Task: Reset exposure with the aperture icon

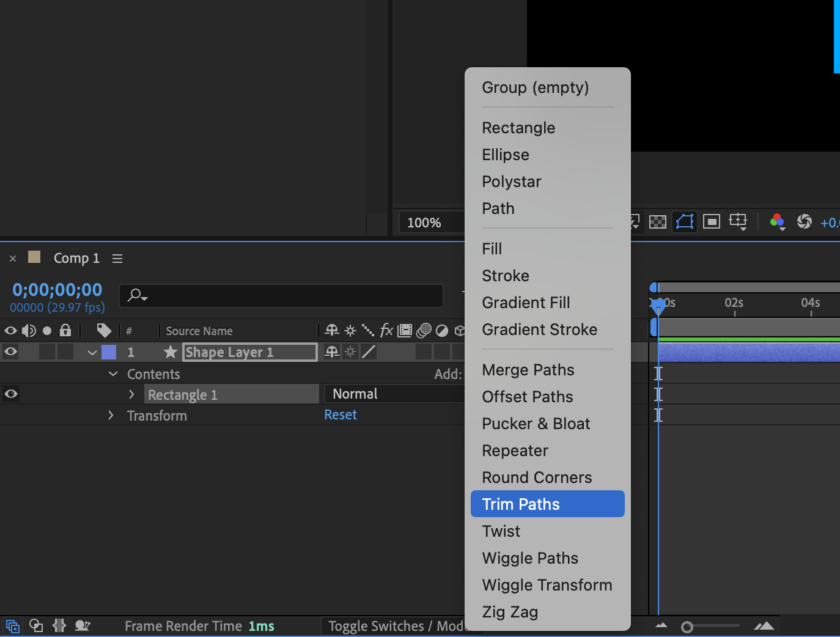Action: pyautogui.click(x=805, y=221)
